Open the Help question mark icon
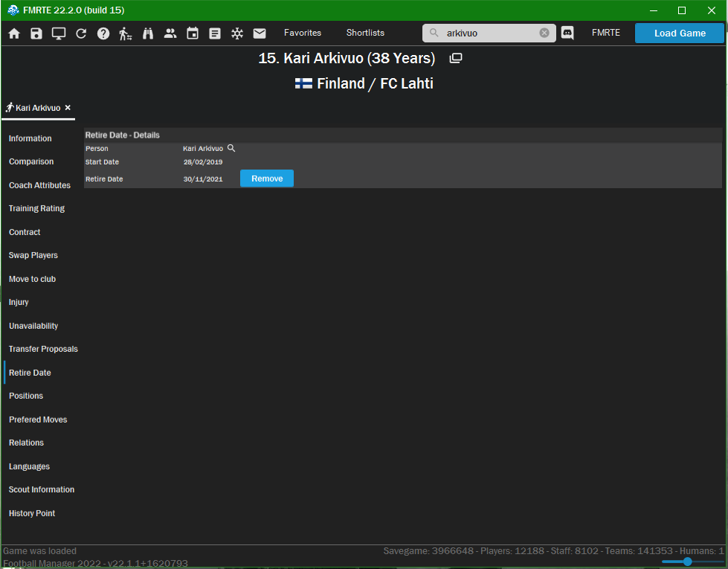 (103, 33)
